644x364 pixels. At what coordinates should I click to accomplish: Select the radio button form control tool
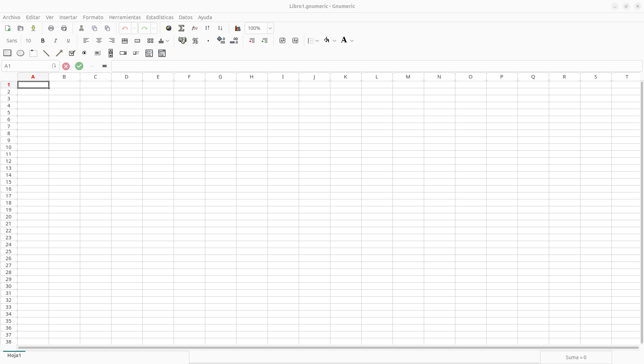[84, 53]
